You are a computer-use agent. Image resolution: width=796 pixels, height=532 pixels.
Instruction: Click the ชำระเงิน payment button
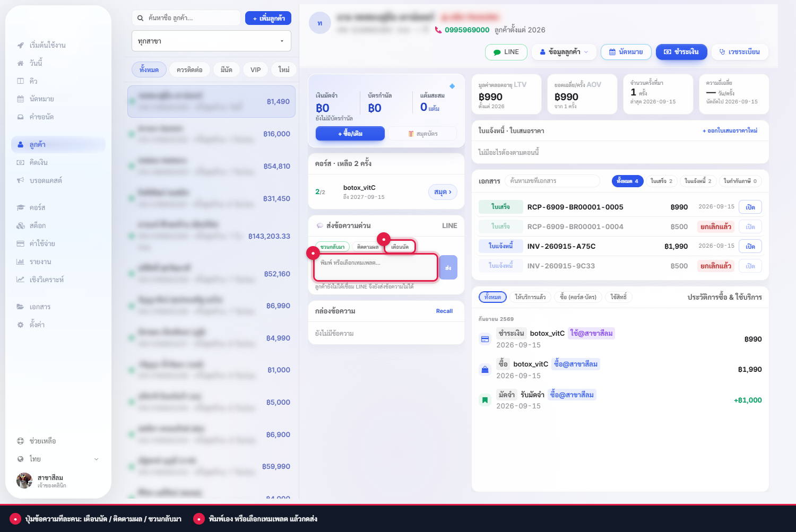click(x=681, y=52)
